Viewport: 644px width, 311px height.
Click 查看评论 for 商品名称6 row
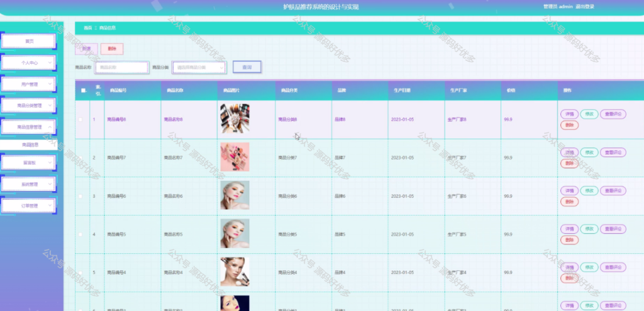coord(613,190)
